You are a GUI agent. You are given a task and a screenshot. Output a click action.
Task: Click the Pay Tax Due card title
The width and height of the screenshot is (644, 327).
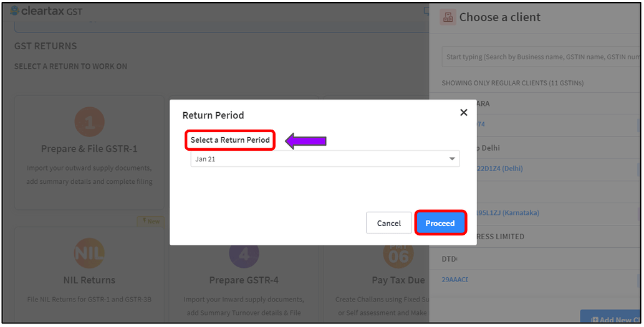click(398, 280)
